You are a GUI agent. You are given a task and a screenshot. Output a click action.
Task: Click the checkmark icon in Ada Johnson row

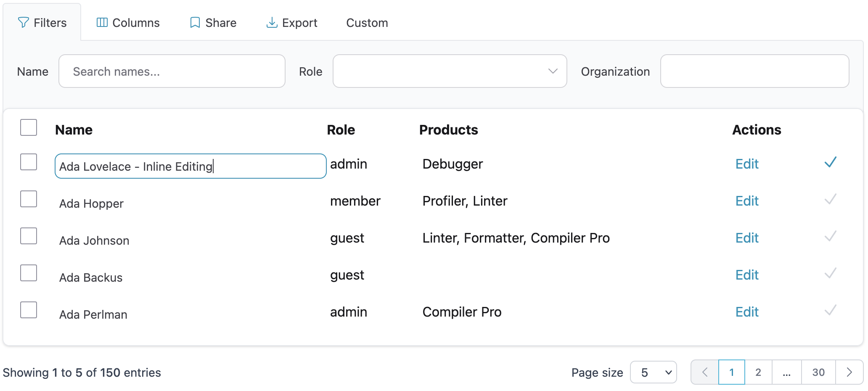click(x=831, y=236)
